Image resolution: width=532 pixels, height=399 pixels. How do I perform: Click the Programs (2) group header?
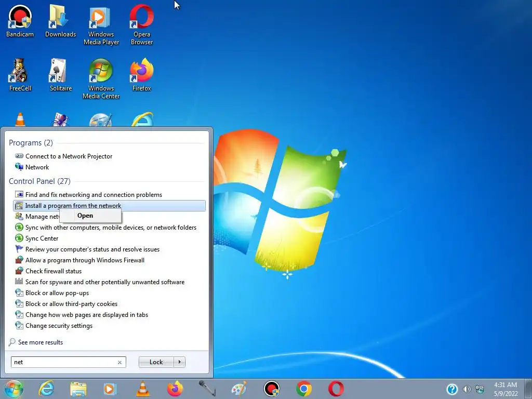click(31, 143)
